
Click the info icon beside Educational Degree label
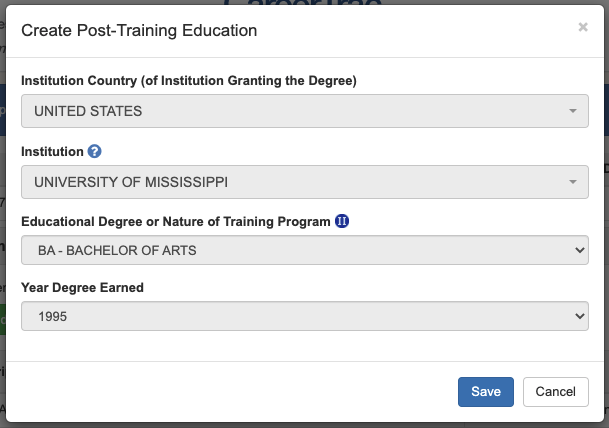click(x=341, y=221)
